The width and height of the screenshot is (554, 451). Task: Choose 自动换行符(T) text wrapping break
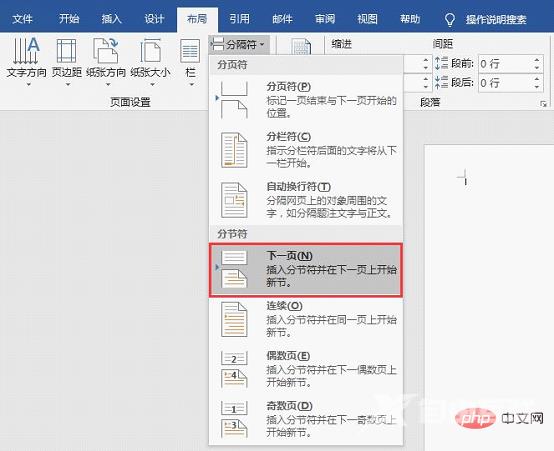[306, 200]
